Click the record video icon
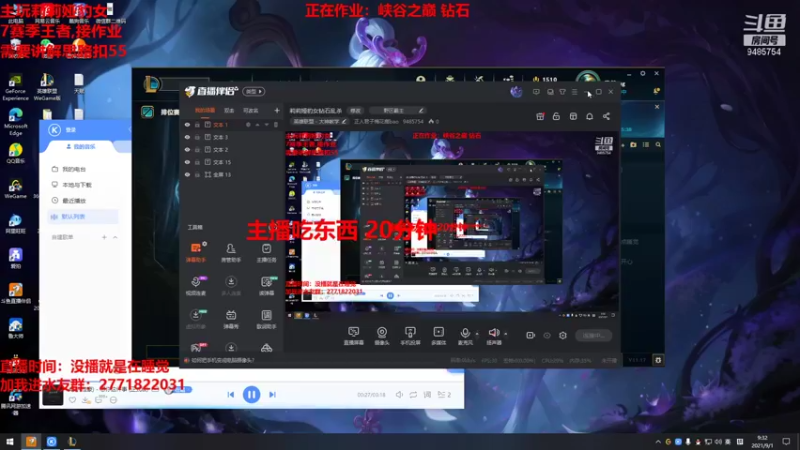 click(531, 335)
